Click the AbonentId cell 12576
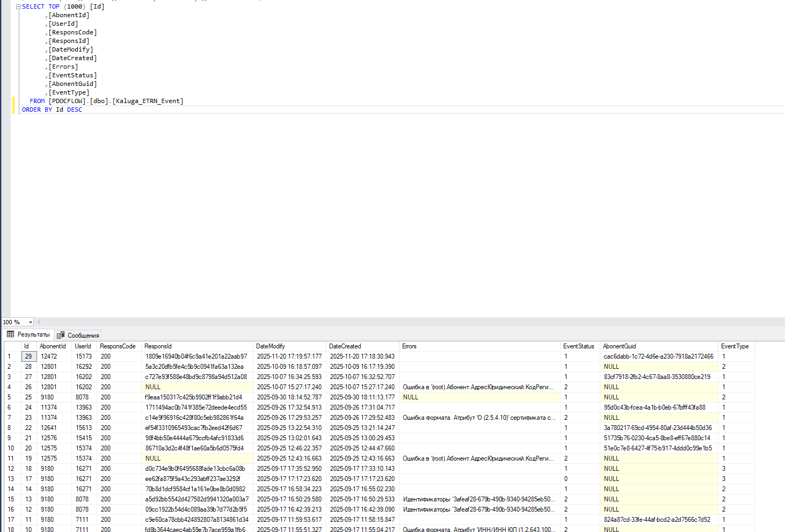The image size is (785, 532). pyautogui.click(x=54, y=438)
